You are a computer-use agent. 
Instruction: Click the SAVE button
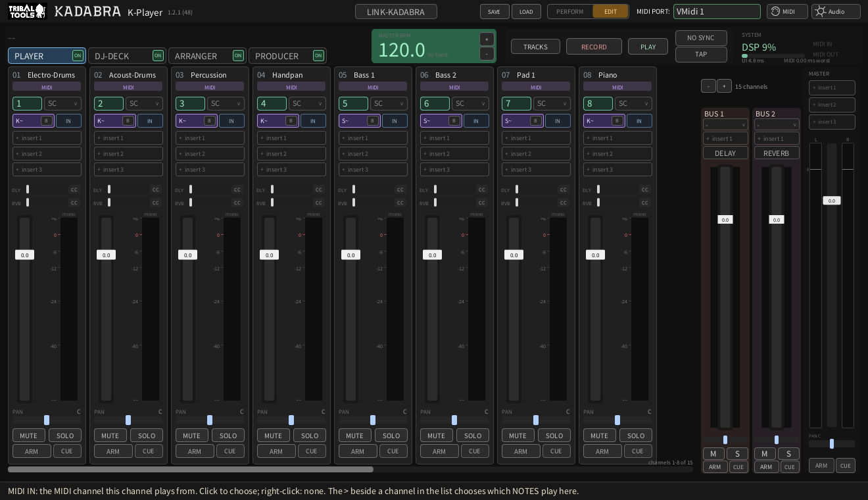tap(494, 11)
